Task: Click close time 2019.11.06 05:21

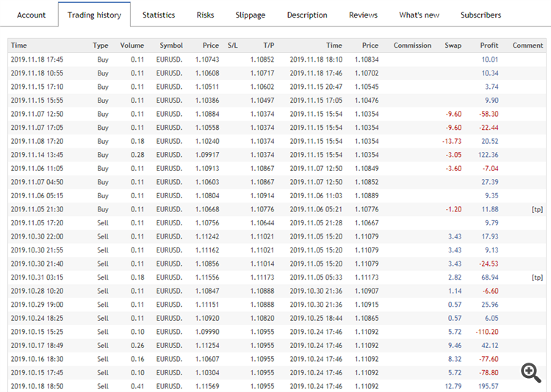Action: [316, 210]
